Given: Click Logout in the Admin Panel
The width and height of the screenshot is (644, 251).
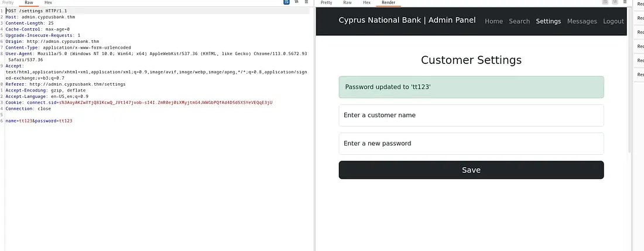Looking at the screenshot, I should click(x=614, y=21).
